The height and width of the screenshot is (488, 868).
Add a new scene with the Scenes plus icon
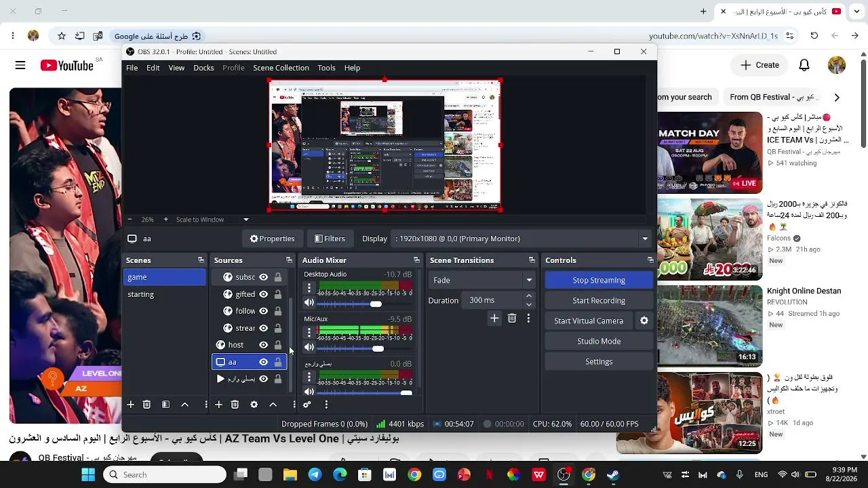tap(130, 405)
